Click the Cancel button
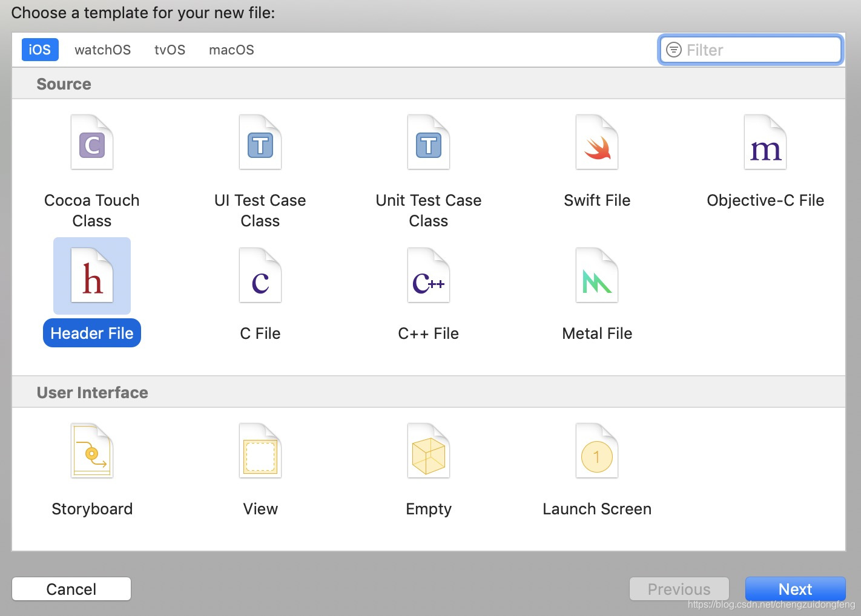 (x=71, y=589)
